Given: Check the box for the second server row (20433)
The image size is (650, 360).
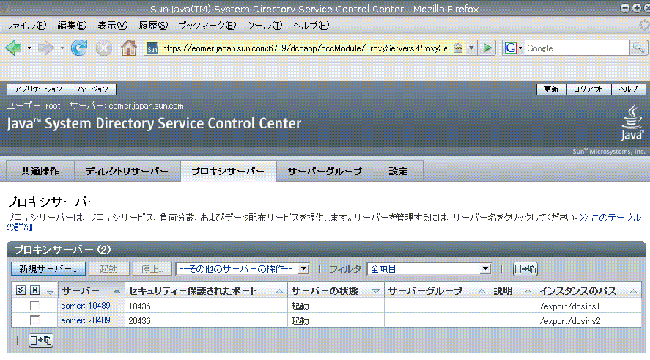Looking at the screenshot, I should click(35, 321).
